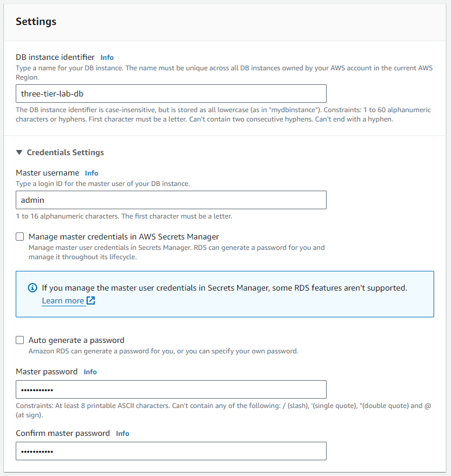Open Info link beside Master password
451x476 pixels.
tap(90, 372)
